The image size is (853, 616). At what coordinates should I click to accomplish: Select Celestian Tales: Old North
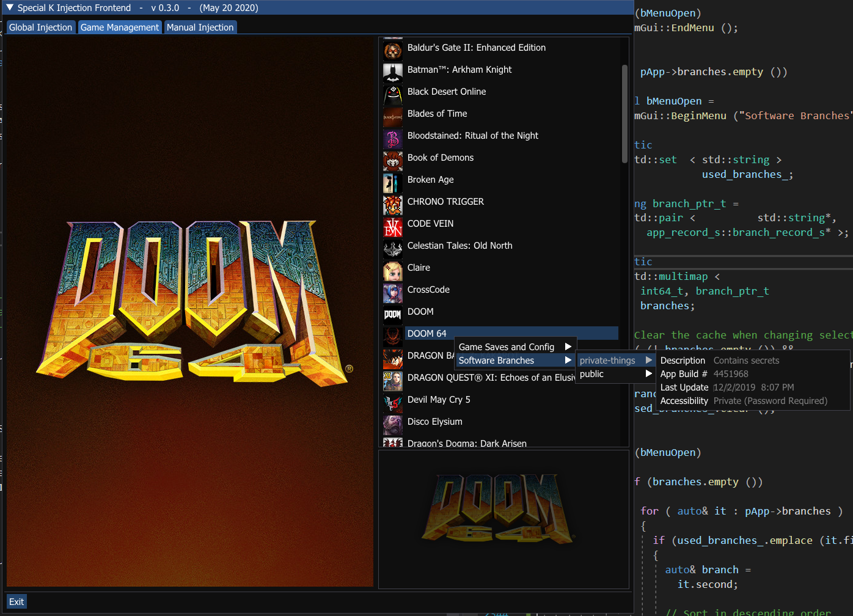pos(460,246)
